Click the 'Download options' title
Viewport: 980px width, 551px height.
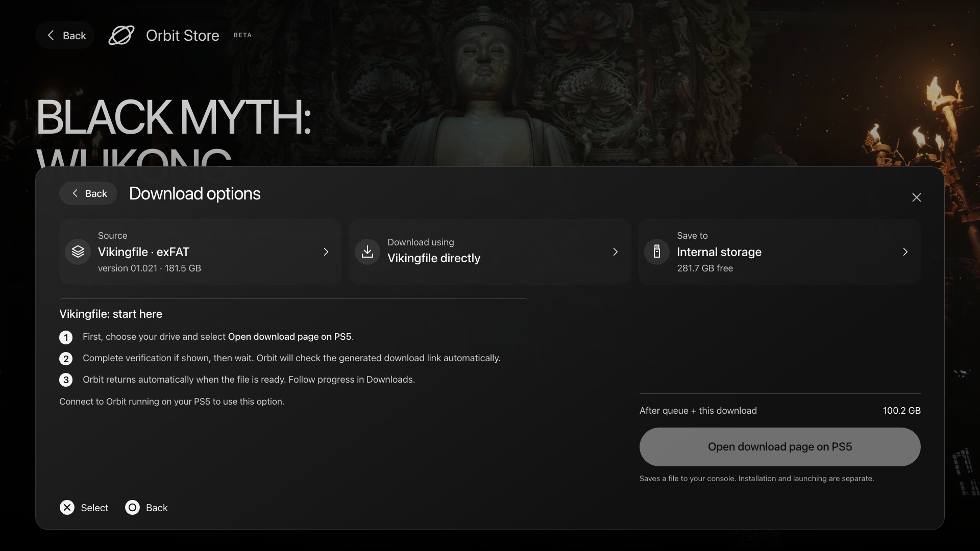194,193
